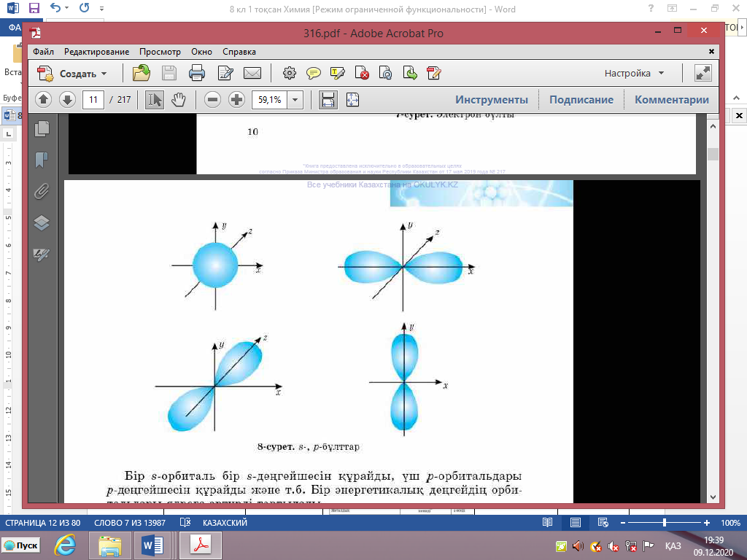The width and height of the screenshot is (747, 560).
Task: Close the document with the small x in menu bar
Action: pyautogui.click(x=711, y=52)
